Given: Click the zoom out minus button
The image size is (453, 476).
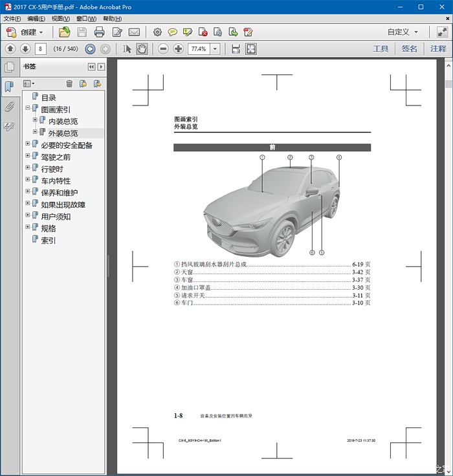Looking at the screenshot, I should pos(163,49).
